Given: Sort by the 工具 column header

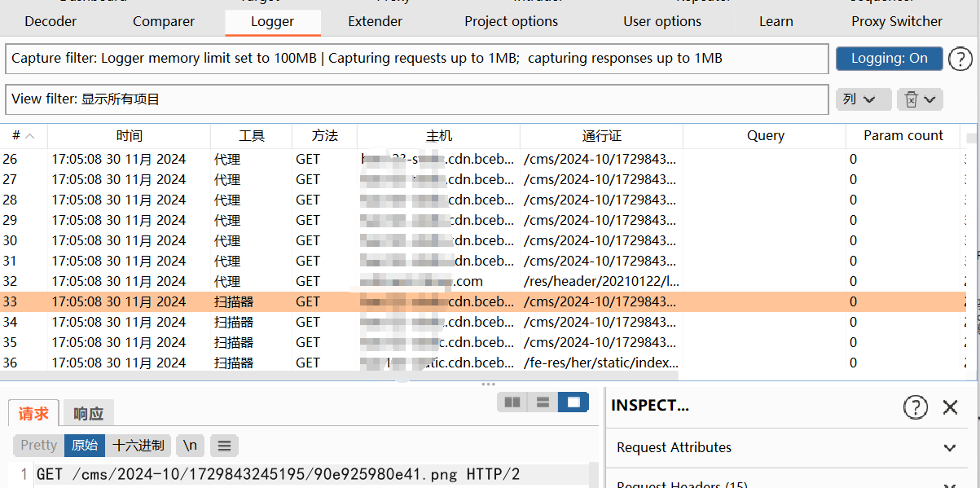Looking at the screenshot, I should coord(251,136).
